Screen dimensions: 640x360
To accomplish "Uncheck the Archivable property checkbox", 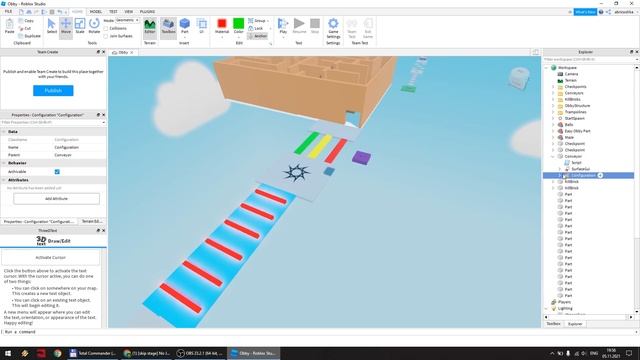I will [57, 172].
